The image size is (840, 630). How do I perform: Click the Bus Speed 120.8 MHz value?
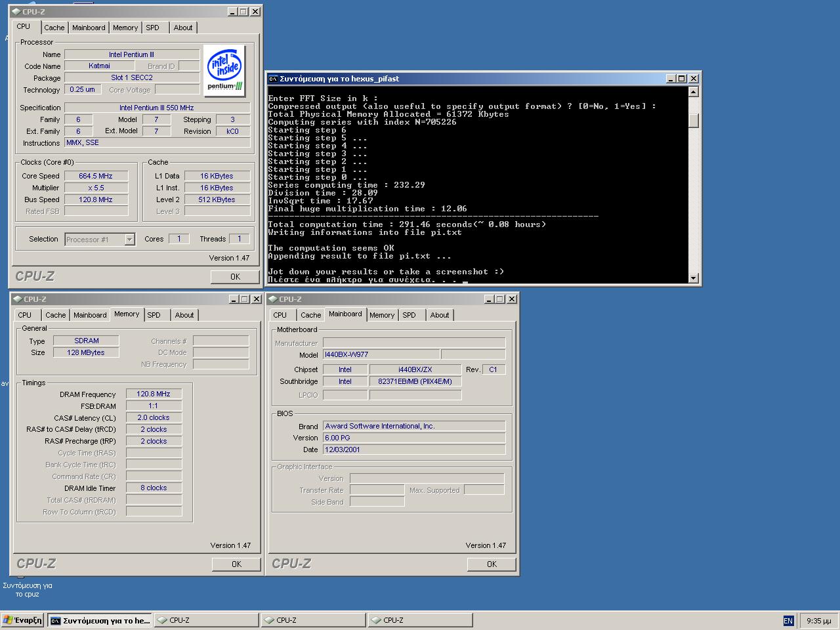tap(96, 199)
